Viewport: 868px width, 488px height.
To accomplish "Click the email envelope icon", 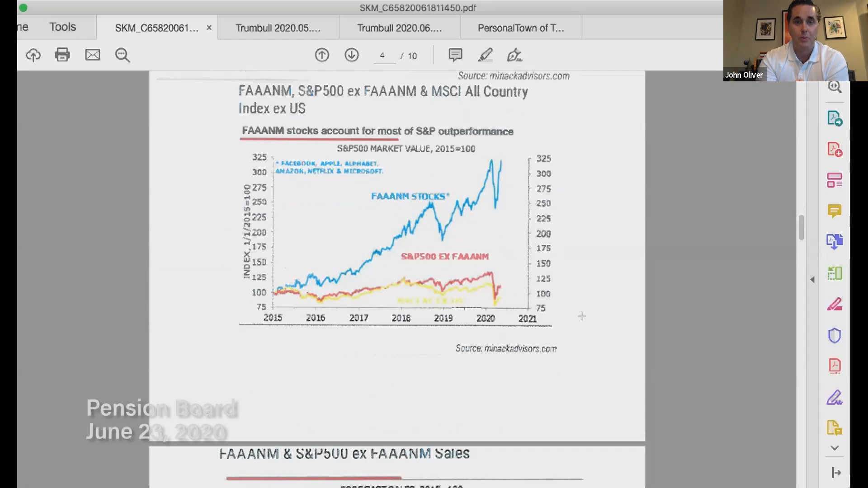I will point(93,55).
